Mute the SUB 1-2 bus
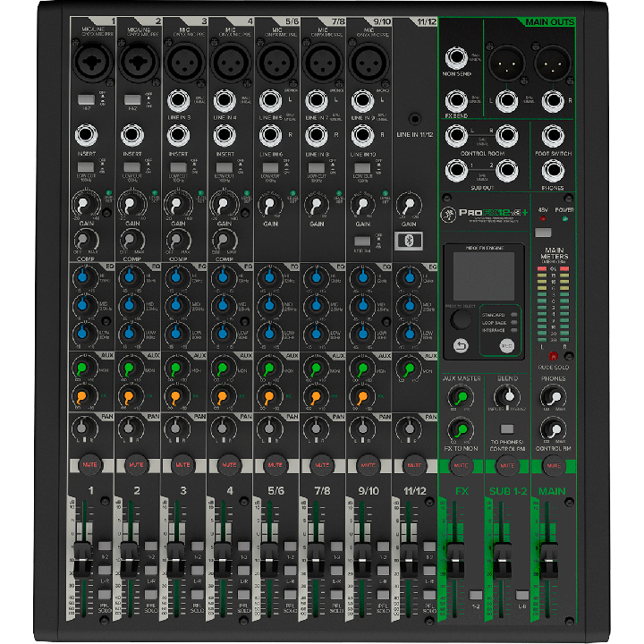Viewport: 644px width, 644px height. [507, 465]
